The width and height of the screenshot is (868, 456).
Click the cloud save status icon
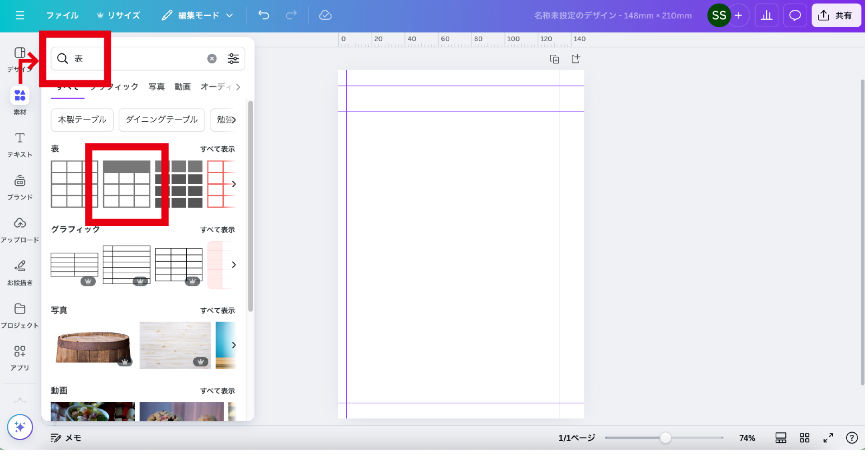pyautogui.click(x=325, y=15)
